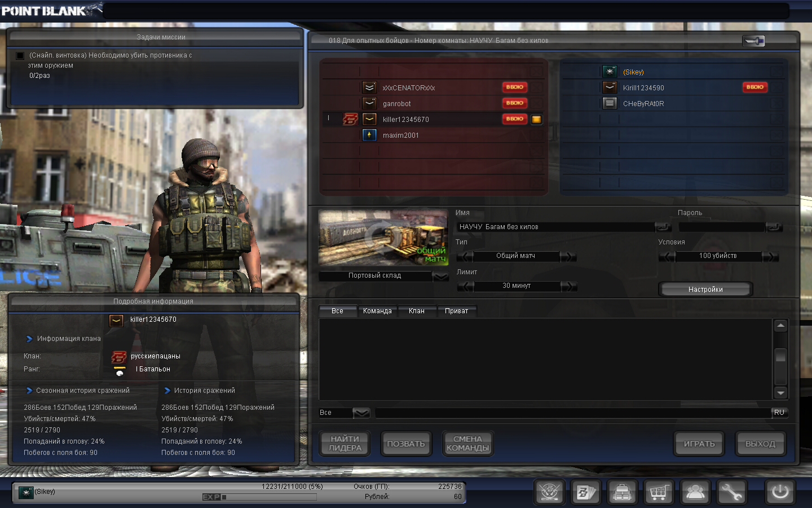This screenshot has width=812, height=508.
Task: Open the chat 'Все' channel dropdown
Action: point(361,413)
